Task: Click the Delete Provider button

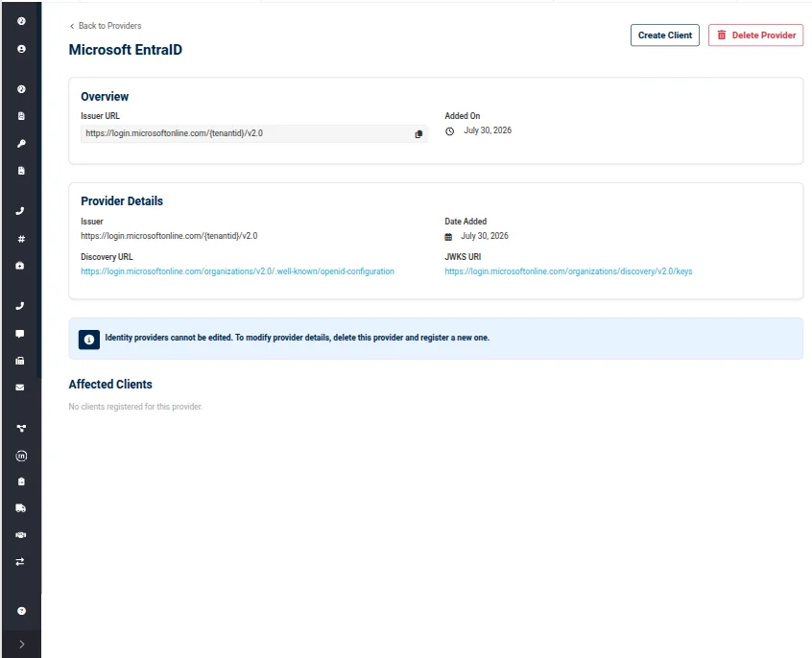Action: pos(755,35)
